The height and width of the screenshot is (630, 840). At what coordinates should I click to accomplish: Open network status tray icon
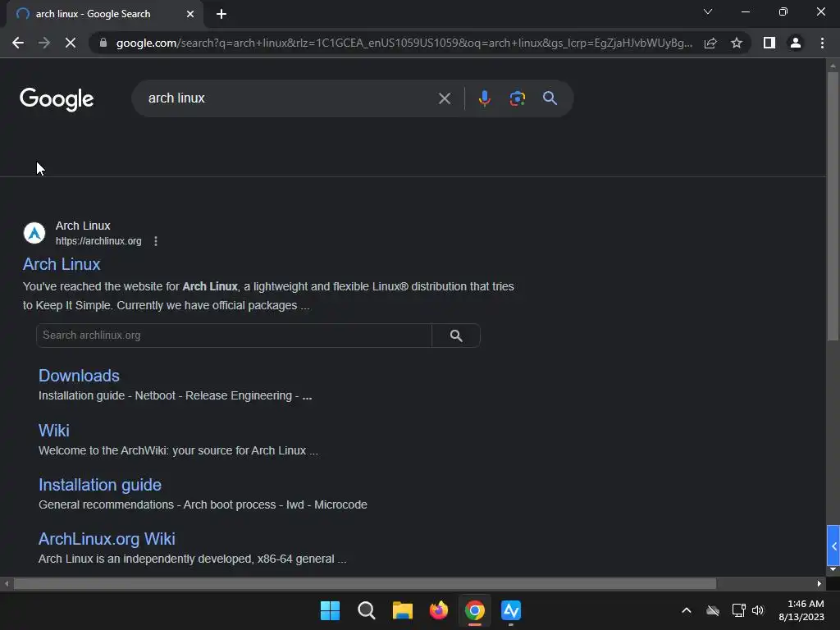(739, 610)
